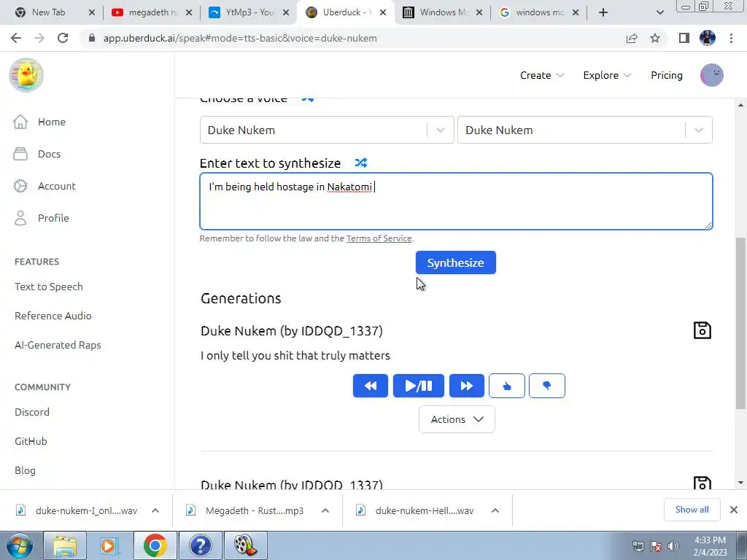Open Windows Movie Maker in the taskbar

246,545
